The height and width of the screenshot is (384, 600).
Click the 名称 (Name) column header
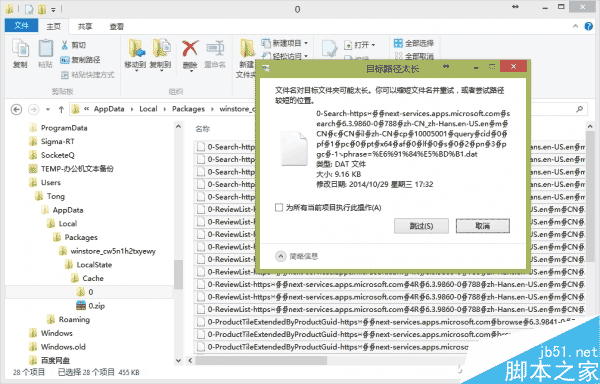203,129
